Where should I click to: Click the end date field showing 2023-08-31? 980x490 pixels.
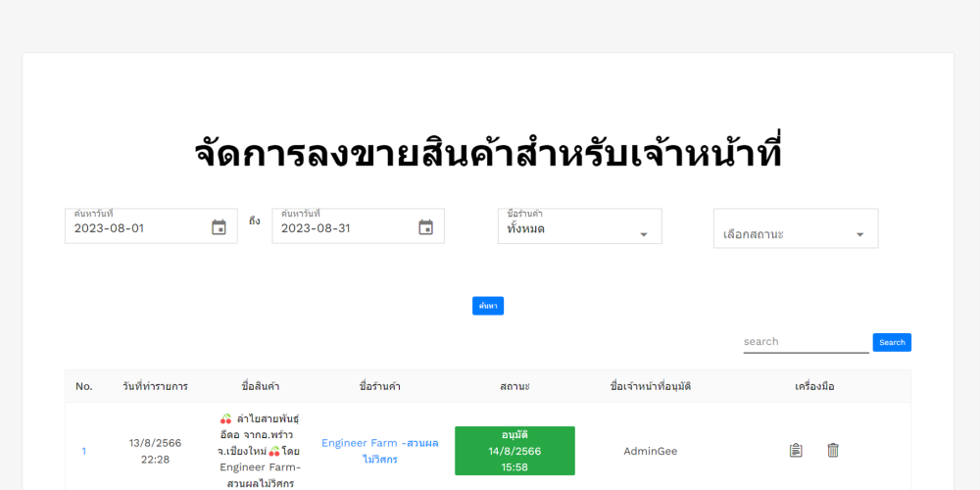343,228
